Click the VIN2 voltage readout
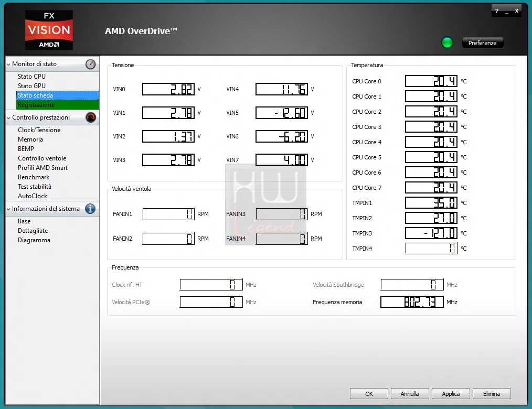The width and height of the screenshot is (532, 409). click(x=168, y=136)
